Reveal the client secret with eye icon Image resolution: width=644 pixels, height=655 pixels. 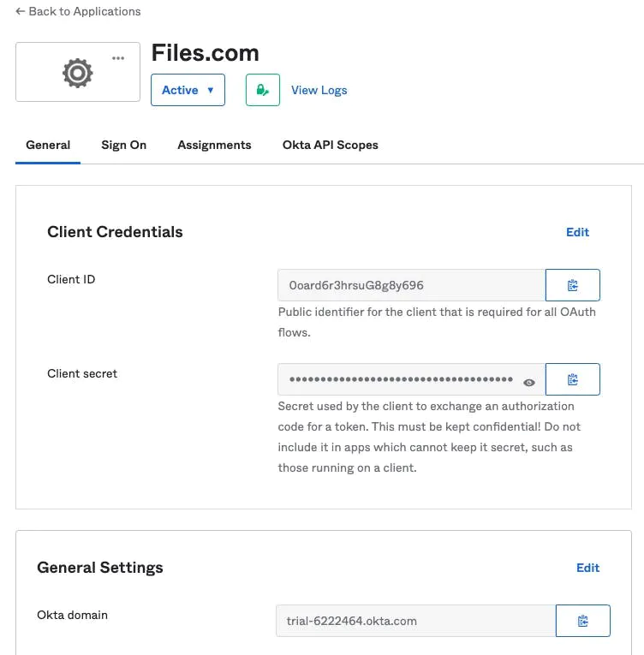pos(529,382)
